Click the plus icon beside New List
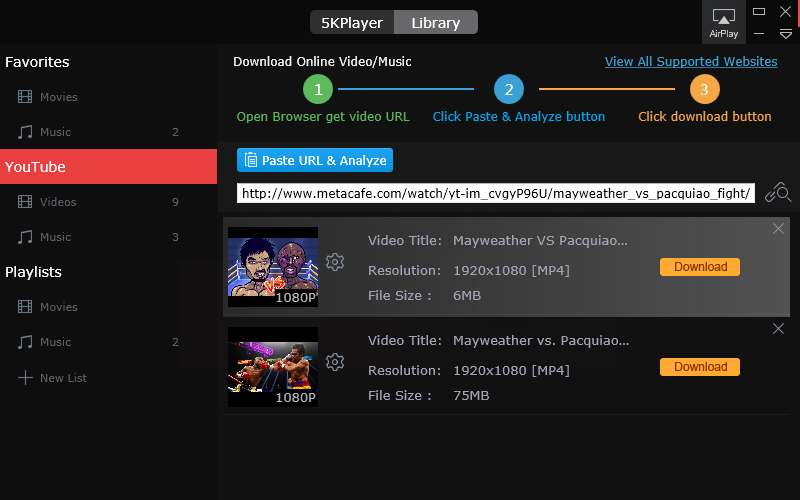The width and height of the screenshot is (800, 500). 25,378
